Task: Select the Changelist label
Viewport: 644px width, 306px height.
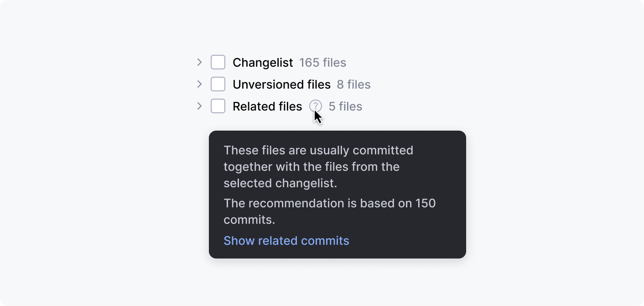Action: pyautogui.click(x=263, y=63)
